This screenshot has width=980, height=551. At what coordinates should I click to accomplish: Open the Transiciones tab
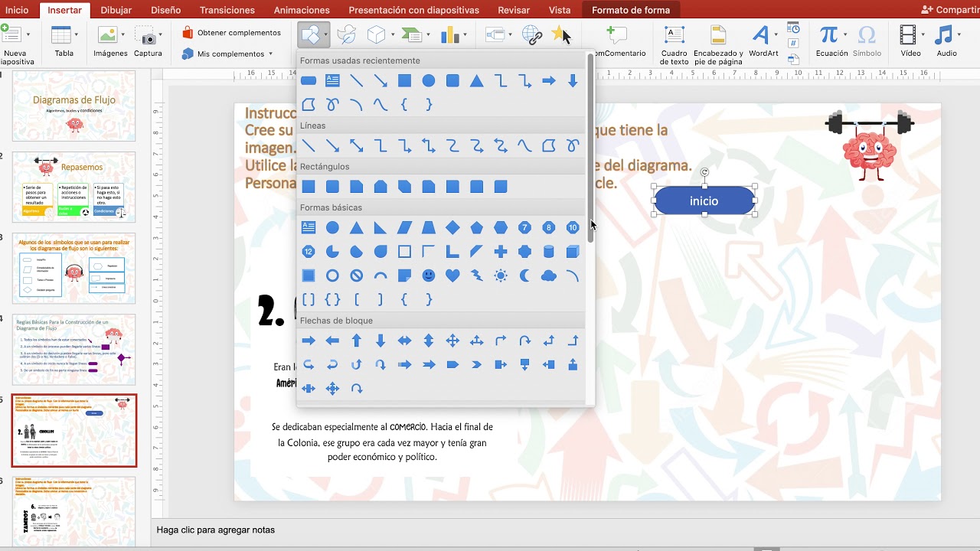coord(227,10)
